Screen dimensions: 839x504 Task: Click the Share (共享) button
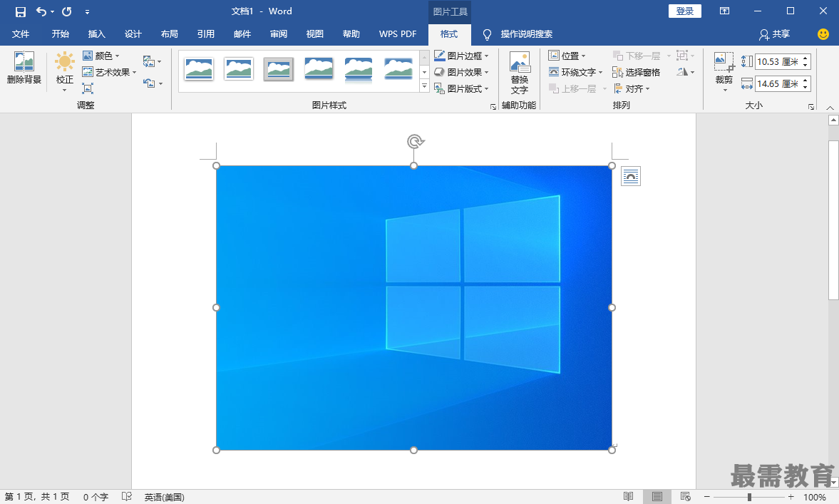tap(775, 34)
